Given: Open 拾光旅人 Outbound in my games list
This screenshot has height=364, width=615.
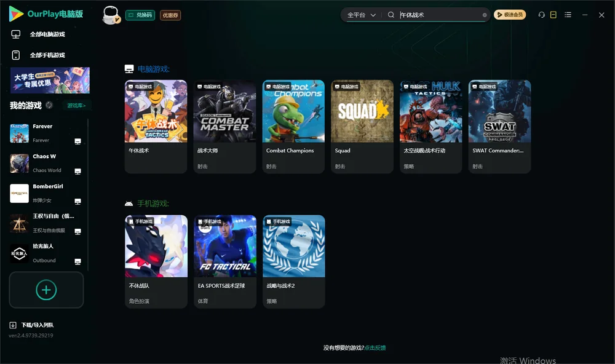Looking at the screenshot, I should click(47, 253).
